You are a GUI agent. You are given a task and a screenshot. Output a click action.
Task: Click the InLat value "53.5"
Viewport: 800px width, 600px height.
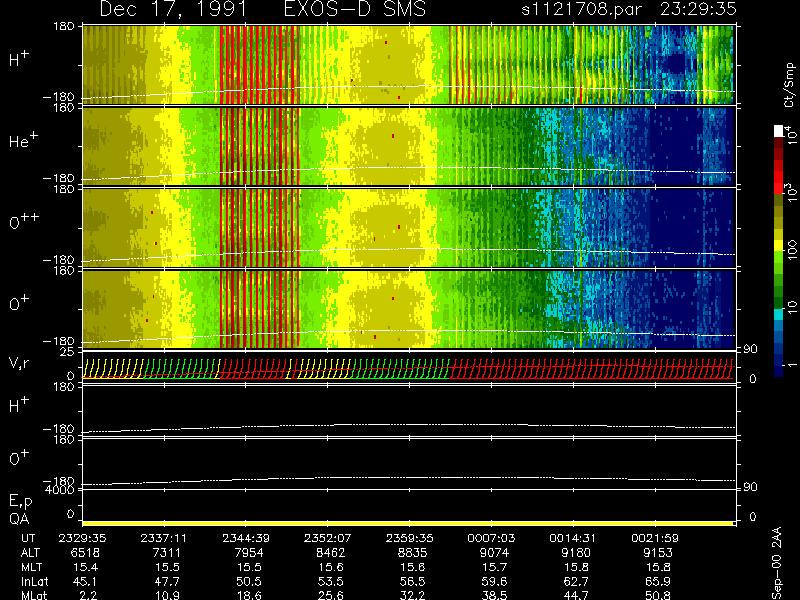point(331,582)
